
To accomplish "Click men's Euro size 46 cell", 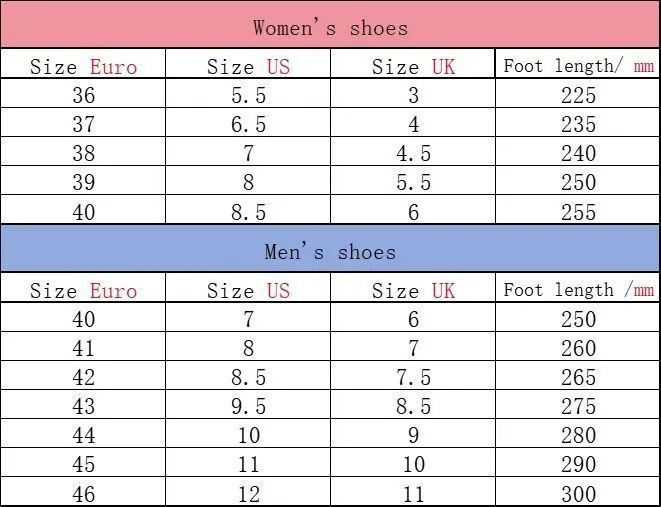I will 83,492.
